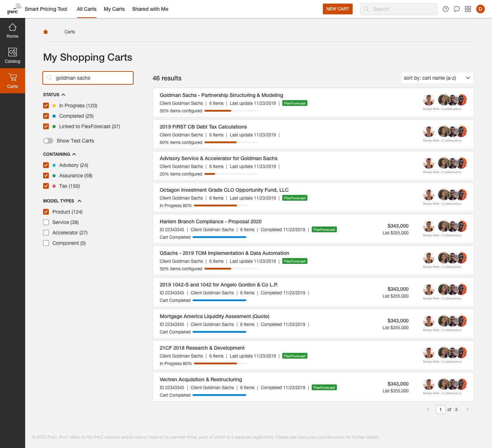
Task: Check the Service model type
Action: coord(46,222)
